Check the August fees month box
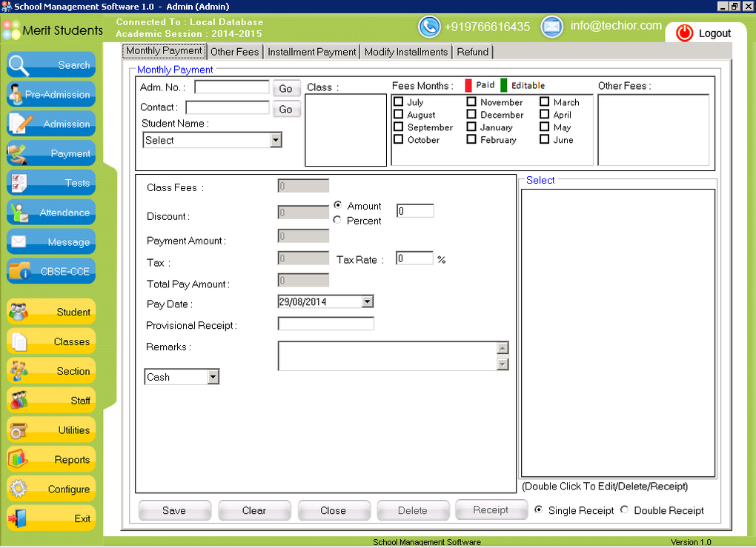This screenshot has height=548, width=756. [399, 114]
